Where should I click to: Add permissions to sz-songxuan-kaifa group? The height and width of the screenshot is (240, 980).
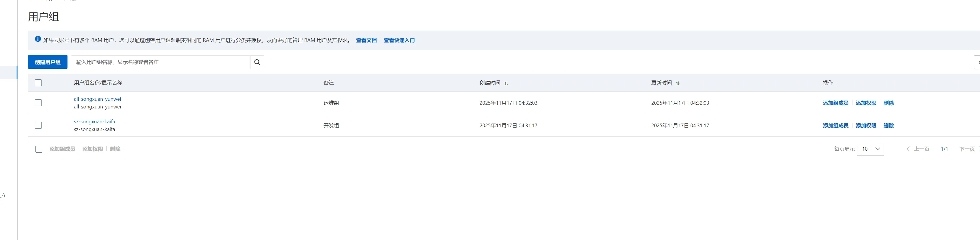coord(866,126)
